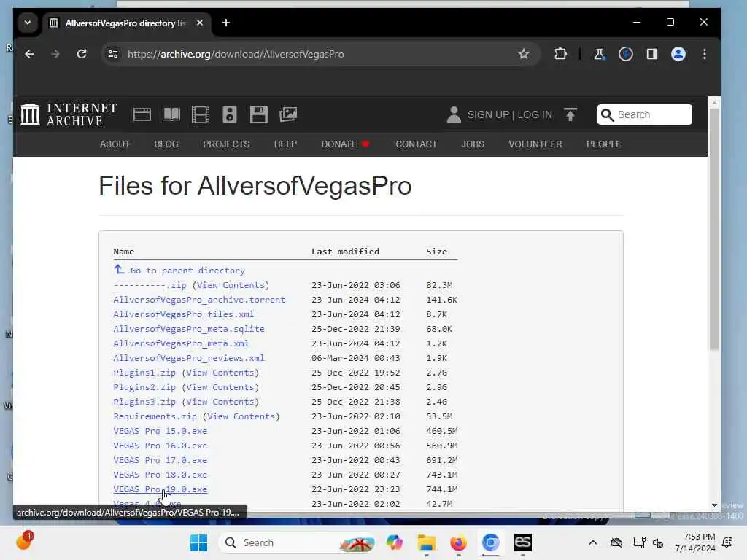Download Plugins3.zip file
Image resolution: width=747 pixels, height=560 pixels.
144,402
